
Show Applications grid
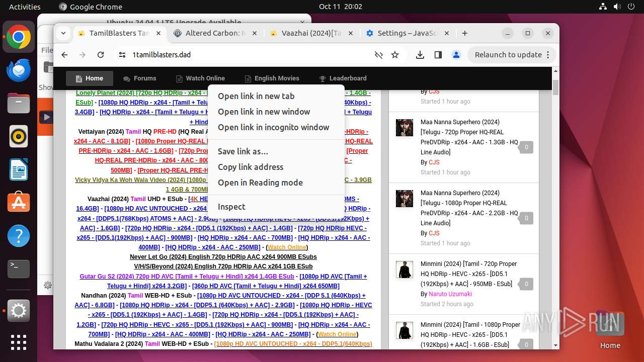pos(19,342)
